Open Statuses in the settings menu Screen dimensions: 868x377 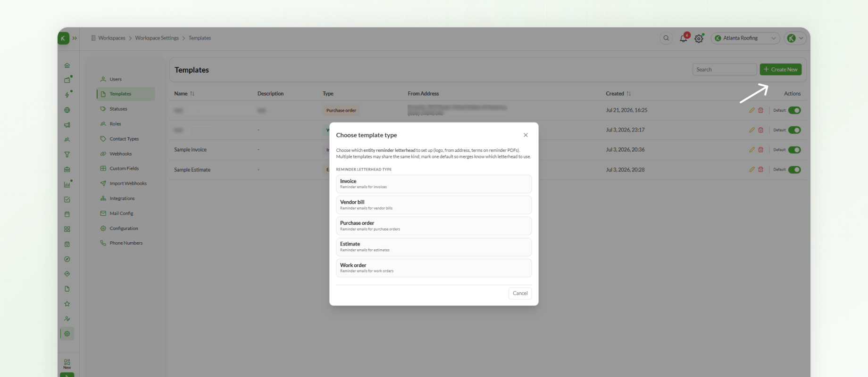coord(125,109)
